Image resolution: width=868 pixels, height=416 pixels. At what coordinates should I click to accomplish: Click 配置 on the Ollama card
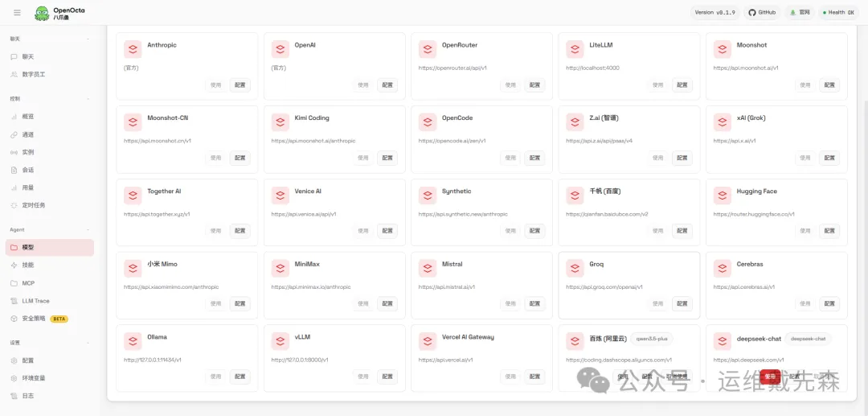tap(240, 377)
